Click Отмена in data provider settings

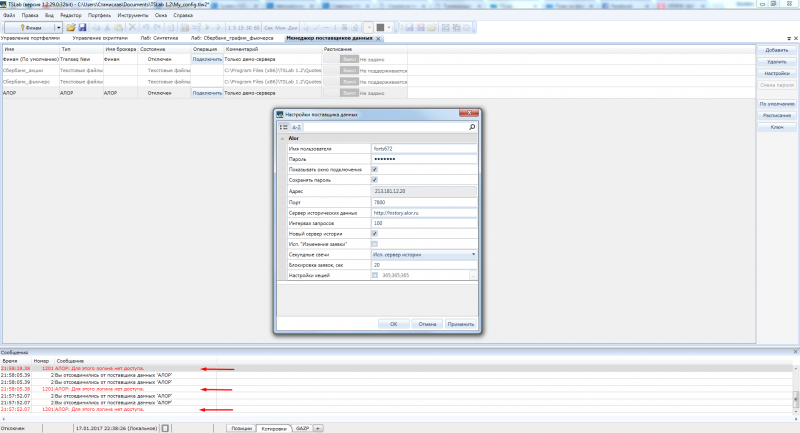point(427,324)
